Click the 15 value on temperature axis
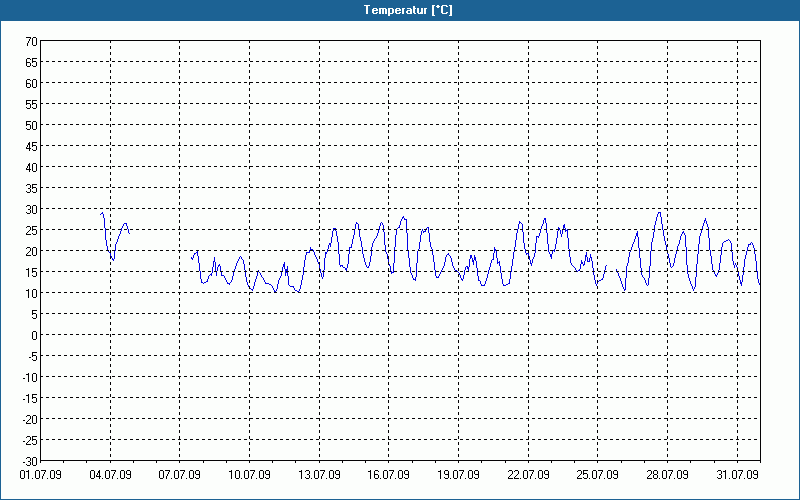This screenshot has width=800, height=500. coord(32,272)
